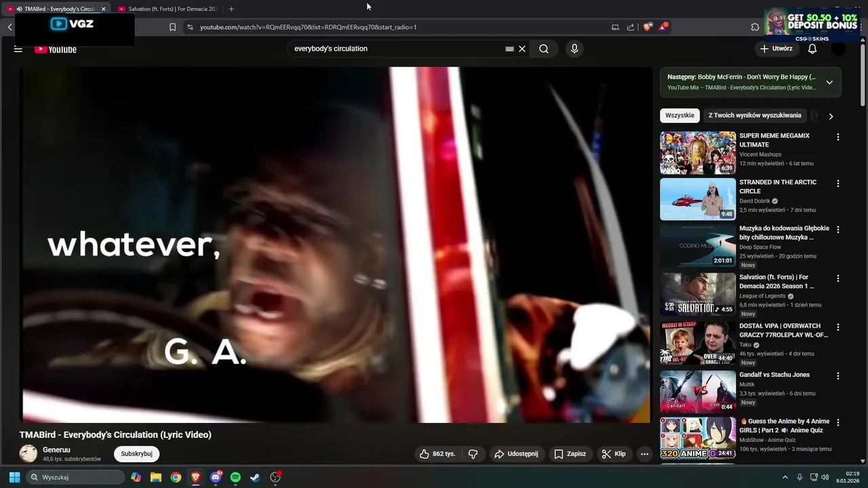
Task: Go to the YouTube home logo
Action: (56, 49)
